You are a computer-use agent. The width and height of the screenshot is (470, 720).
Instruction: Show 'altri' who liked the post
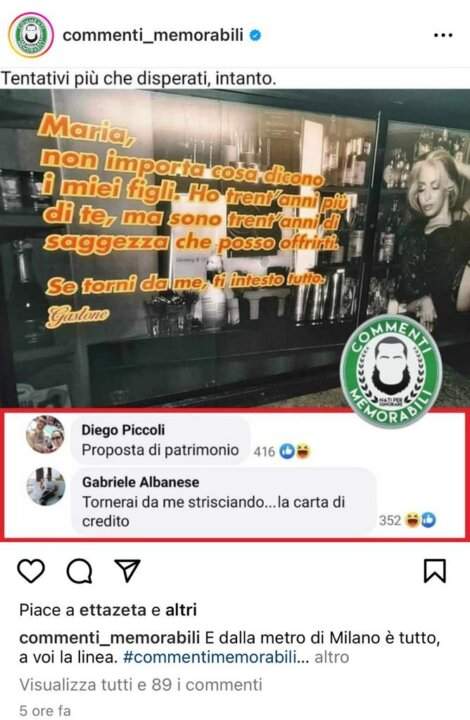pos(181,610)
